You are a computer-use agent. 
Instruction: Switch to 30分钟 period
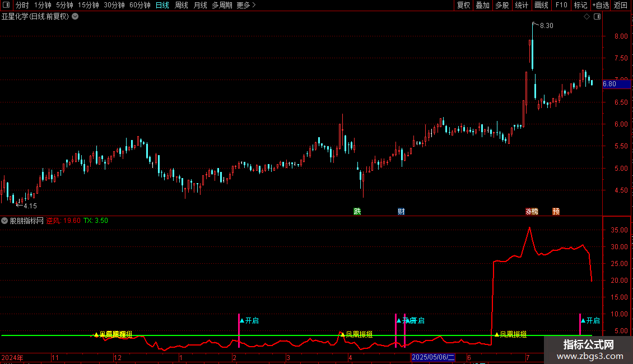114,5
